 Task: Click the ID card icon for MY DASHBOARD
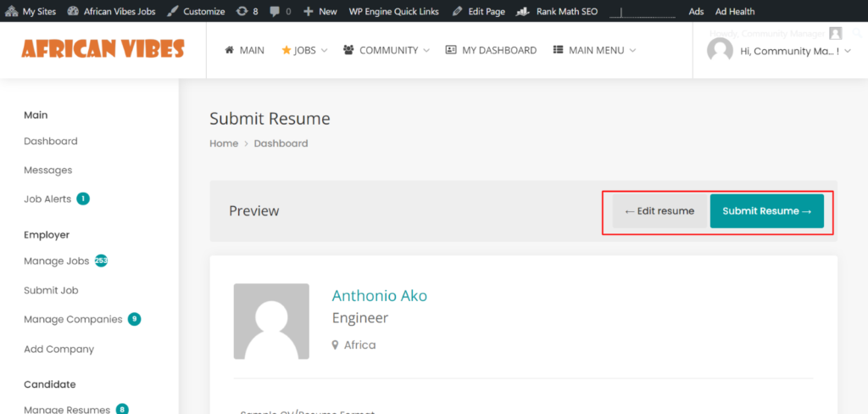[451, 50]
